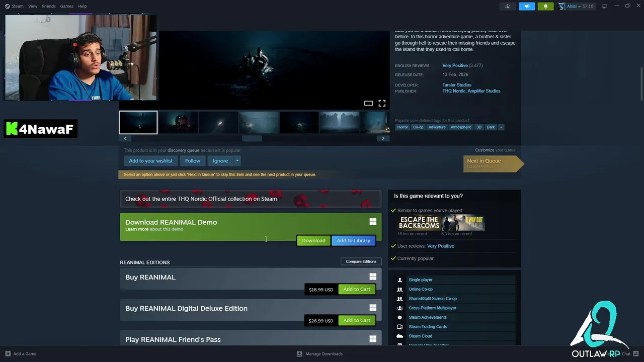This screenshot has width=644, height=362.
Task: Click Add to Library for the demo
Action: tap(353, 240)
